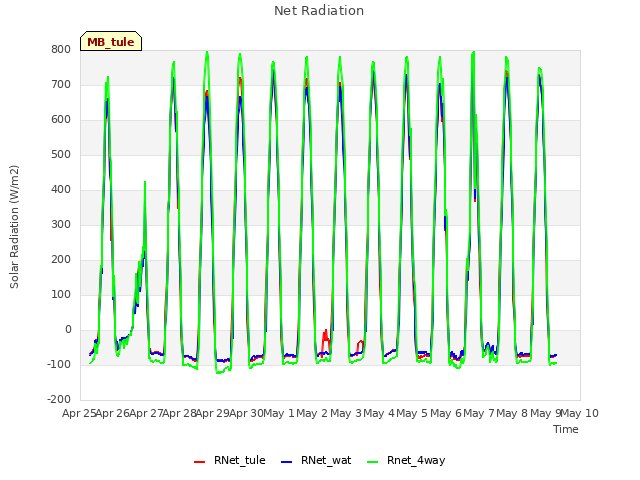Viewport: 640px width, 480px height.
Task: Click the May 4 x-axis date label
Action: click(379, 413)
